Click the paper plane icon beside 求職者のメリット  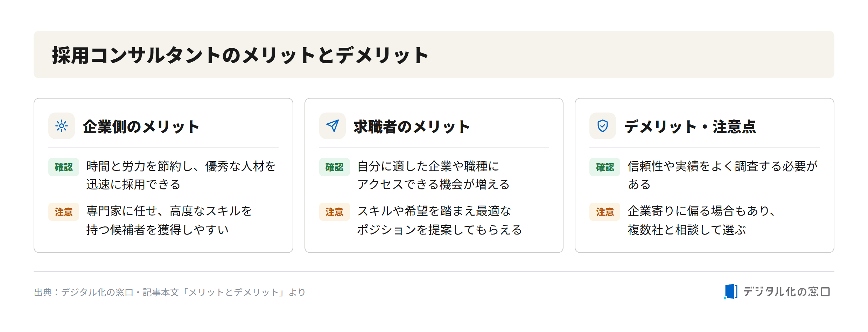332,126
